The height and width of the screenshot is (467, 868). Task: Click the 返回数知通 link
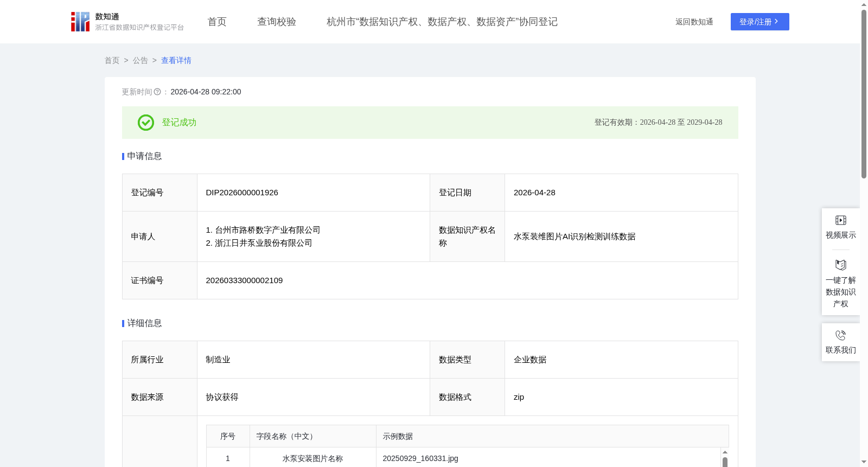click(x=694, y=22)
